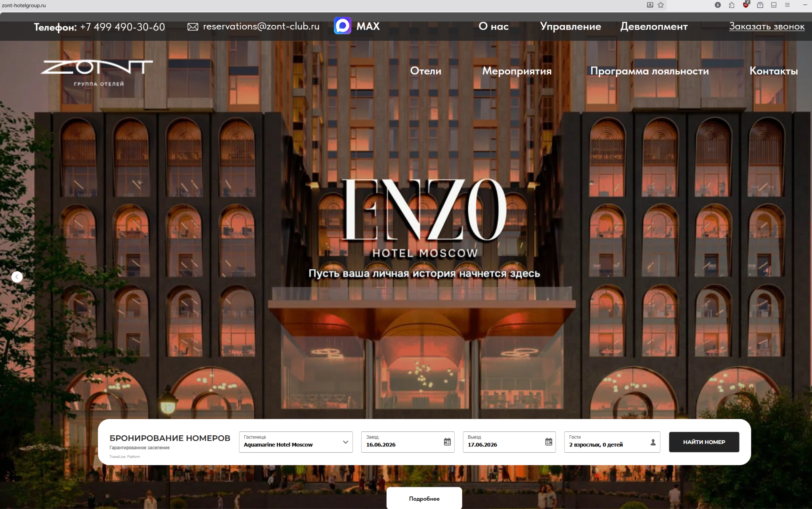812x509 pixels.
Task: Click the БРОНИРОВАНИЕ НОМЕРОВ heading
Action: pyautogui.click(x=170, y=438)
